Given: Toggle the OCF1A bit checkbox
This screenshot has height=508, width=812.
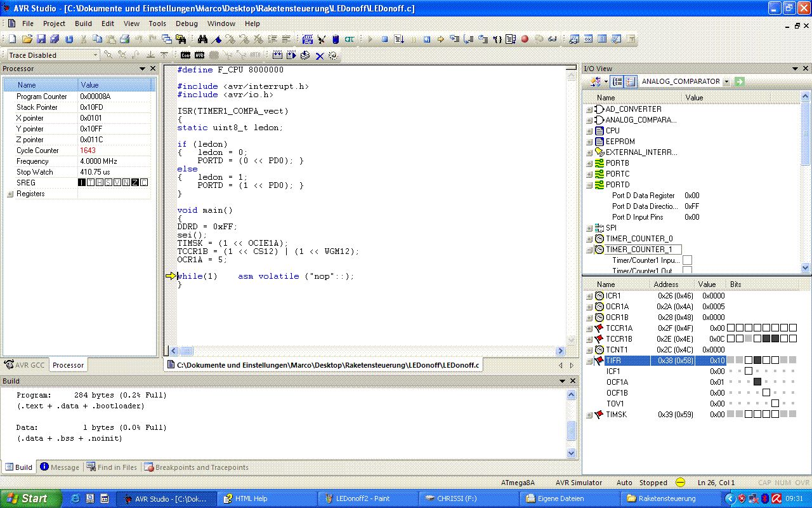Looking at the screenshot, I should click(x=757, y=382).
